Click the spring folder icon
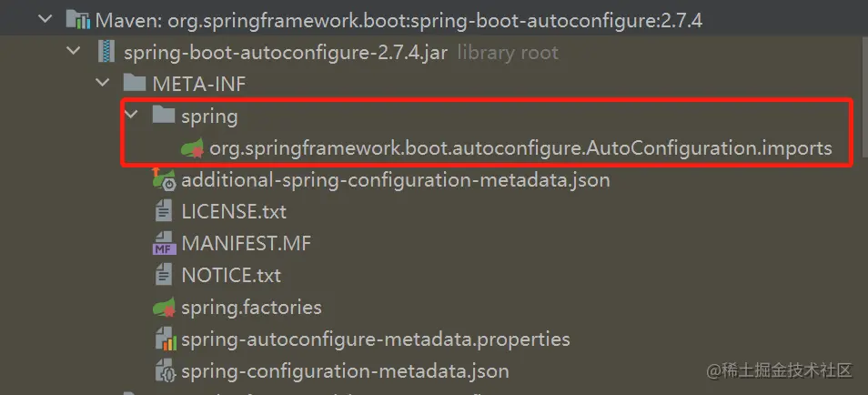Image resolution: width=868 pixels, height=395 pixels. tap(164, 116)
